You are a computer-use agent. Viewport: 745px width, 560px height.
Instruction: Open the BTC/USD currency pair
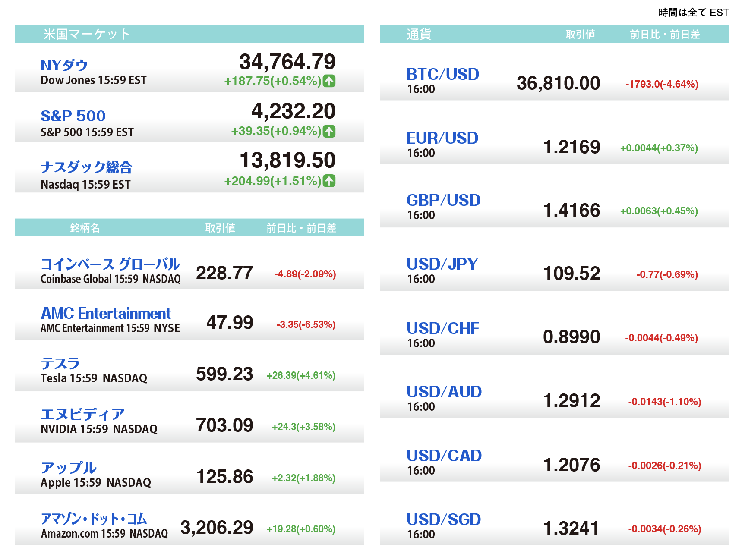coord(442,74)
